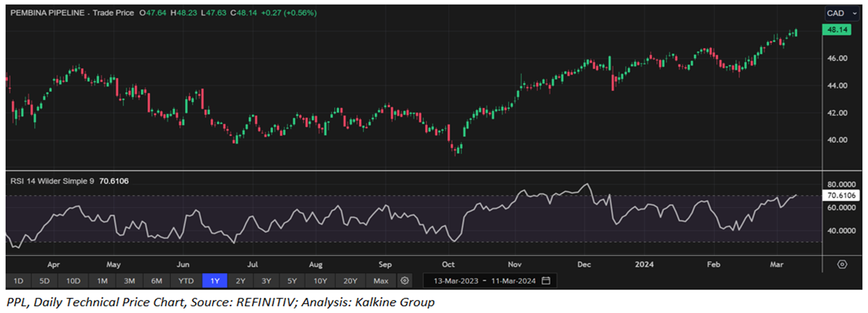Click the highlighted 1Y range button
The width and height of the screenshot is (868, 313).
pyautogui.click(x=215, y=281)
